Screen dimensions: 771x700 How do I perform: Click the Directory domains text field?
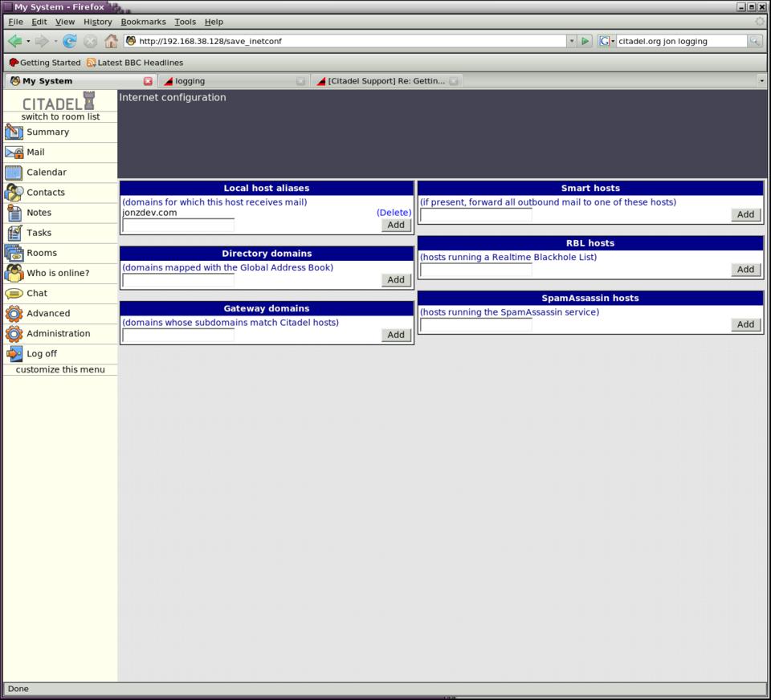point(178,280)
